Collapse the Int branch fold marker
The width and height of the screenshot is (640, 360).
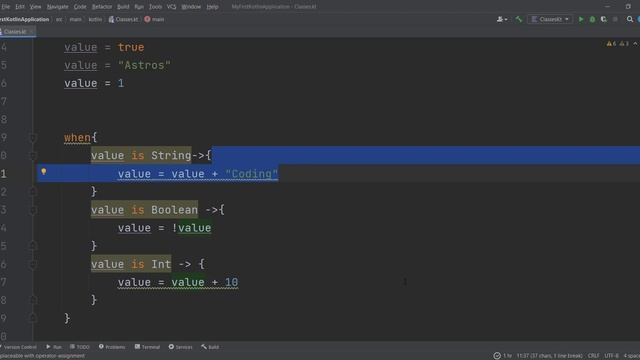(x=33, y=264)
